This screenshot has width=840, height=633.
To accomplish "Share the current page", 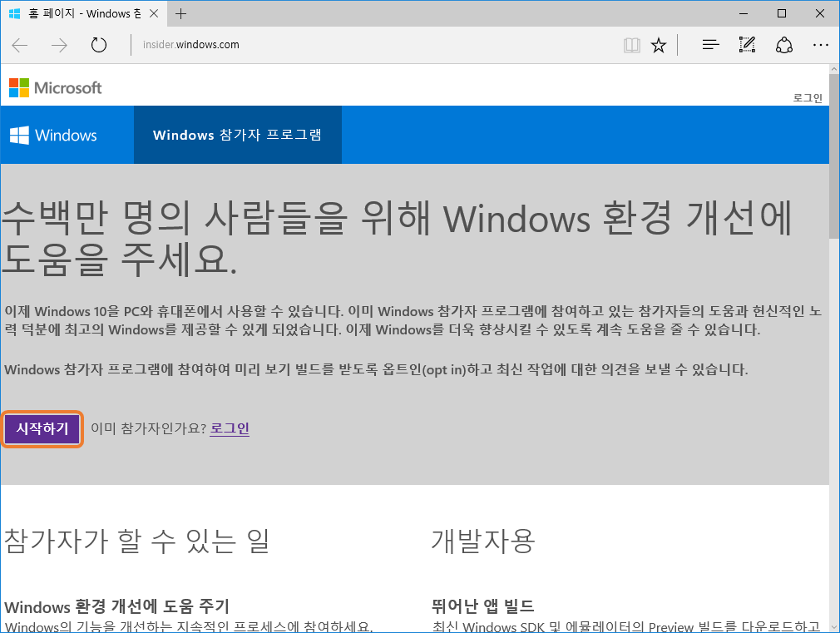I will coord(784,45).
